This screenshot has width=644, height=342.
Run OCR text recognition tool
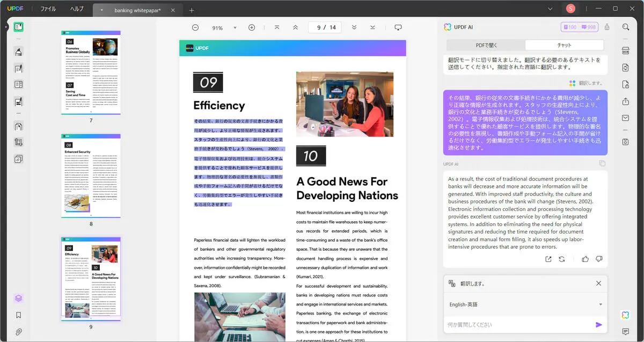point(626,52)
